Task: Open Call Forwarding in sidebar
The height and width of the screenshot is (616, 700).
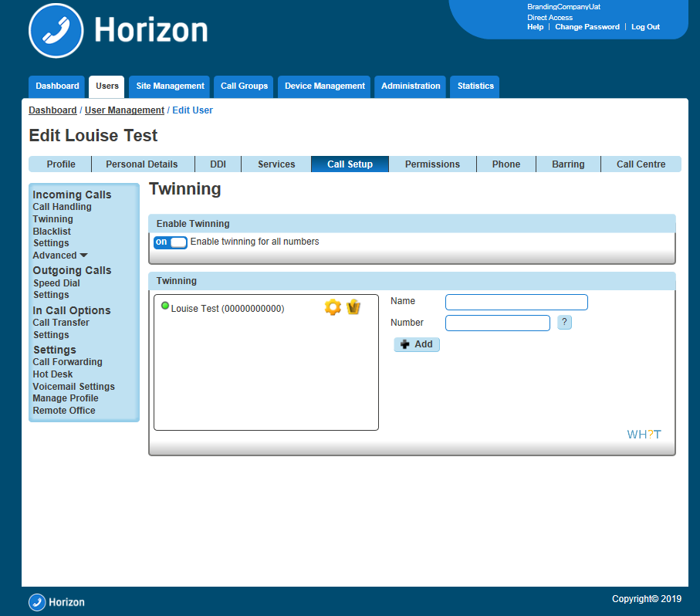Action: click(67, 362)
